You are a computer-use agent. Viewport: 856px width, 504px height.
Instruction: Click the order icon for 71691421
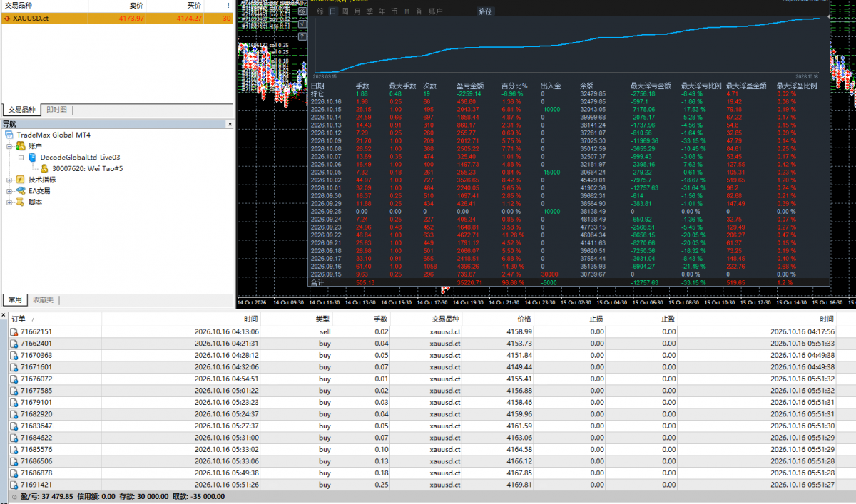[13, 485]
